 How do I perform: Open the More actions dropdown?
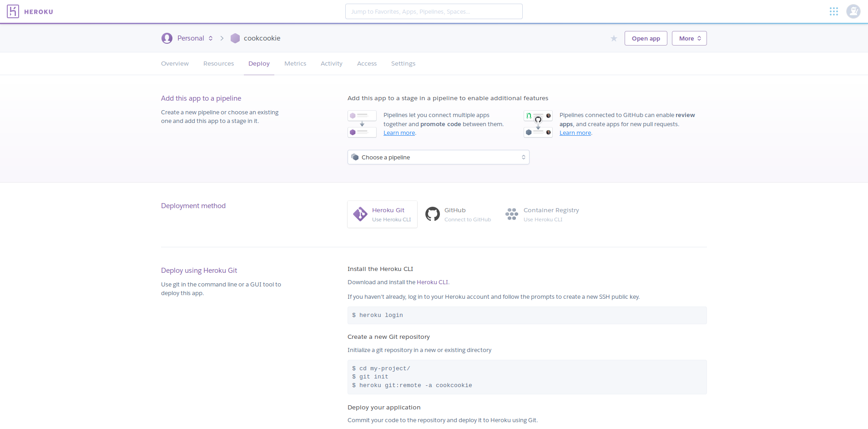tap(689, 38)
